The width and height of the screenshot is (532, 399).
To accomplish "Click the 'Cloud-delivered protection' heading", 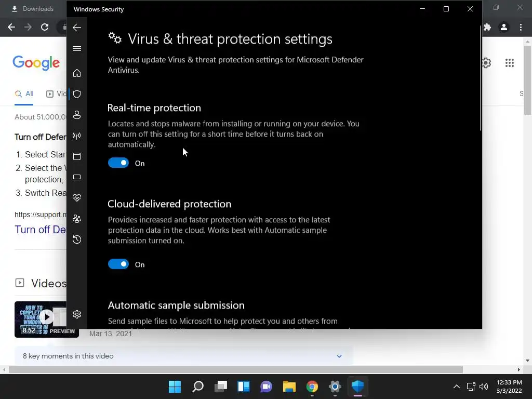I will [169, 204].
